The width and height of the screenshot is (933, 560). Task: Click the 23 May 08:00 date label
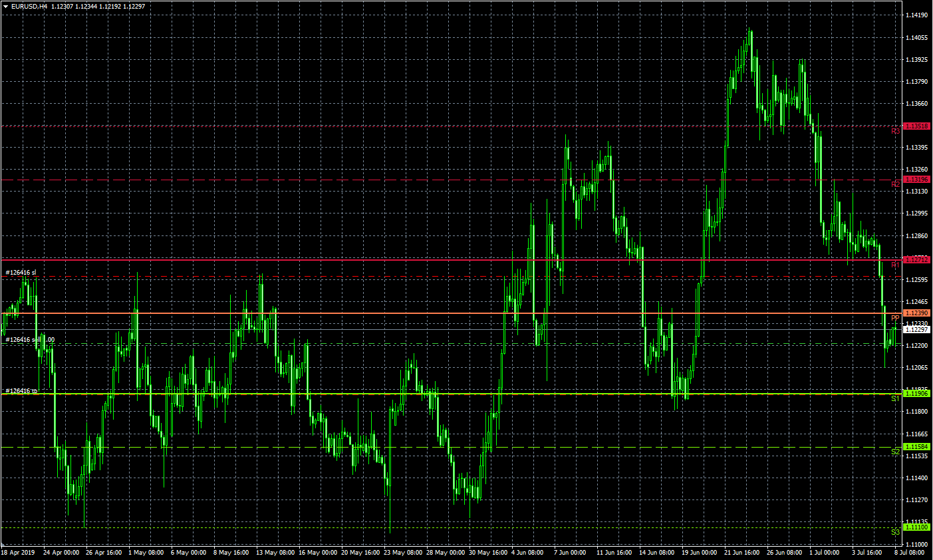click(403, 553)
